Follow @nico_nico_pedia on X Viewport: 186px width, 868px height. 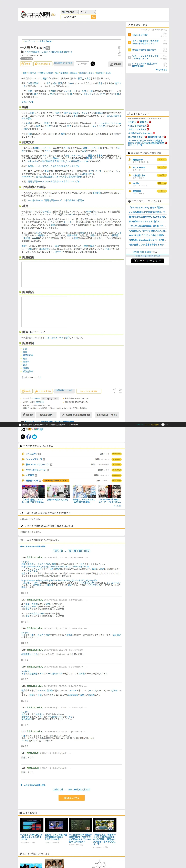(x=147, y=261)
